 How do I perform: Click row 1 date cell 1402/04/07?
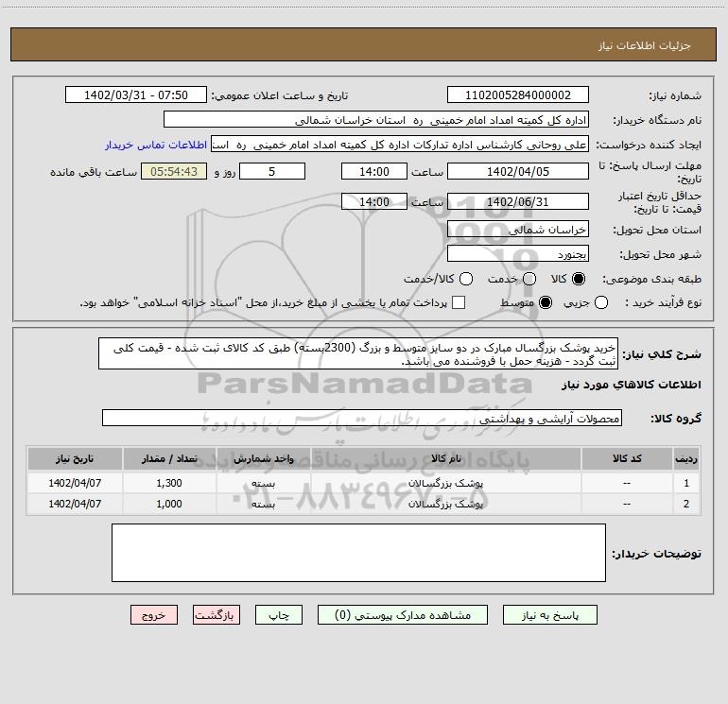(75, 483)
